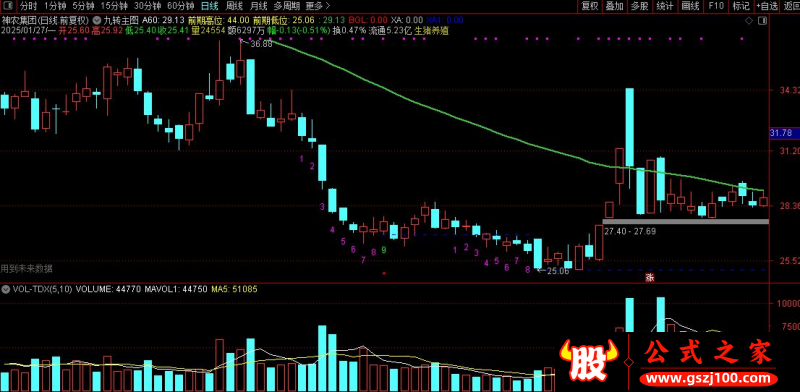The height and width of the screenshot is (392, 800).
Task: Open the 多周期 multi-period view
Action: (x=287, y=6)
